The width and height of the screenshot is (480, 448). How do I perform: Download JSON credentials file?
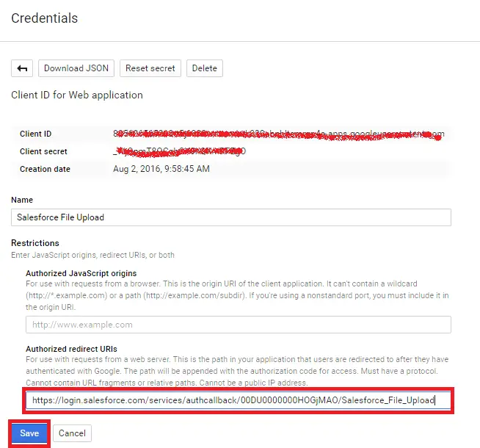[76, 68]
